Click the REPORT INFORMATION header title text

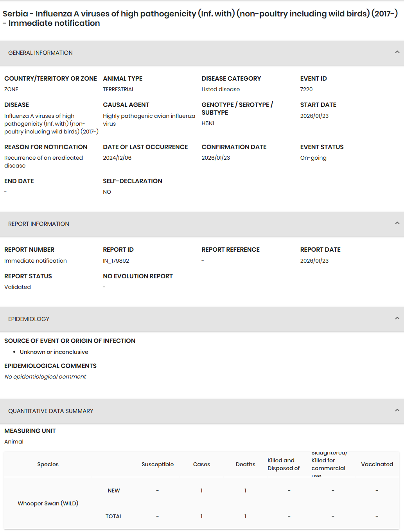(39, 224)
